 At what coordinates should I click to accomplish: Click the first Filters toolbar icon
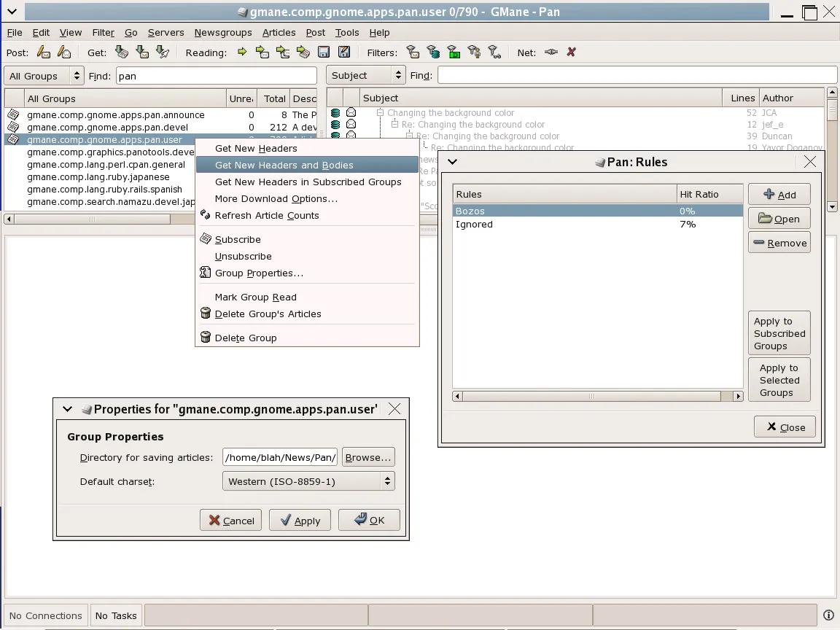pyautogui.click(x=413, y=52)
